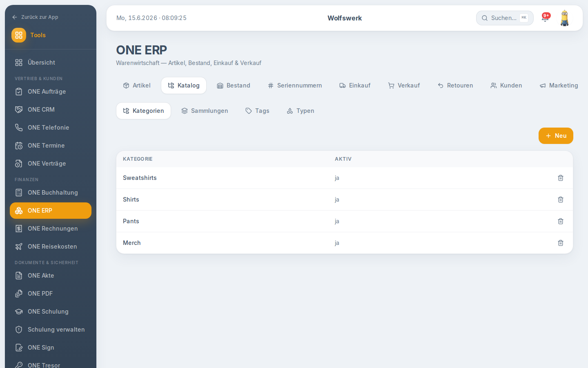
Task: Switch to the Marketing tab
Action: point(559,85)
